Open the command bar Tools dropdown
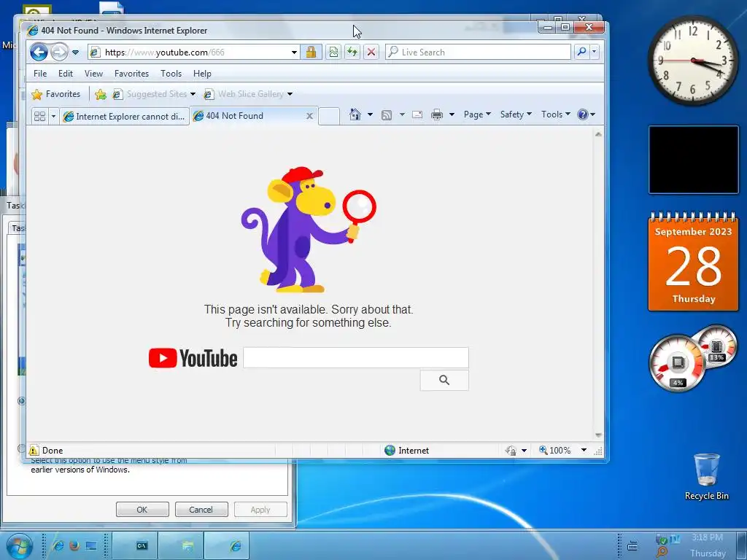The image size is (747, 560). point(555,114)
